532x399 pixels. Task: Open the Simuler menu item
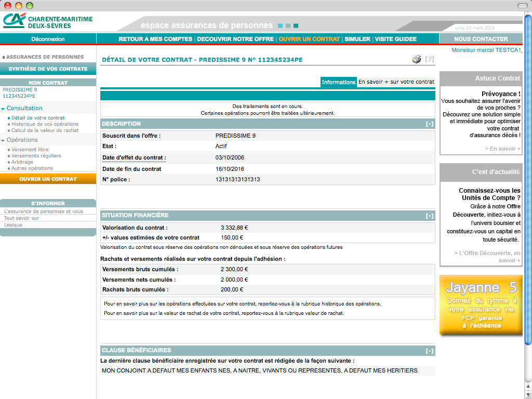tap(357, 39)
